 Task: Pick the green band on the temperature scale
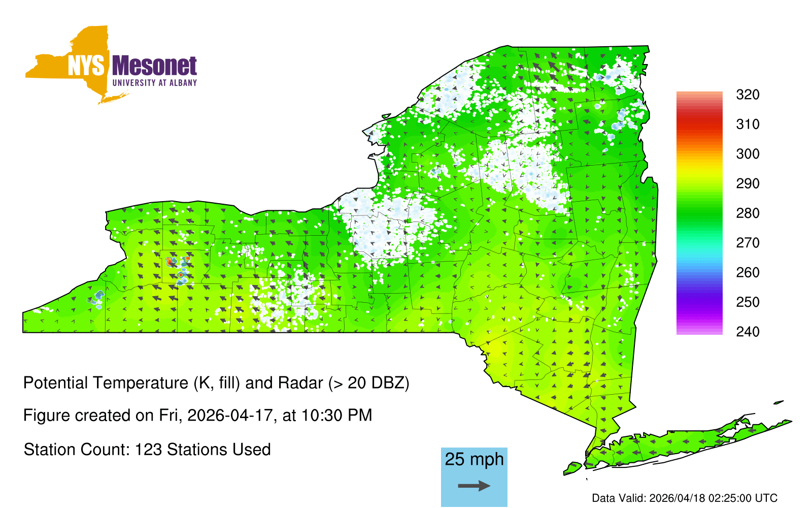click(699, 213)
